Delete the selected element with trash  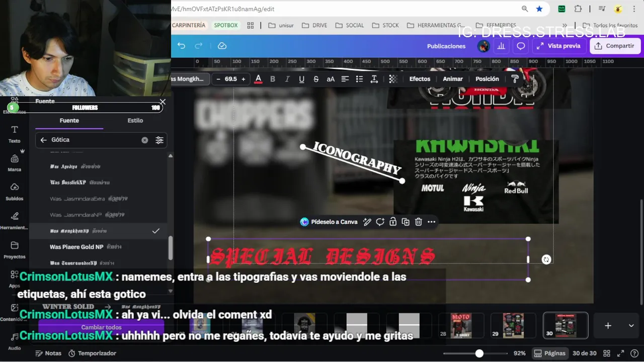pos(418,222)
